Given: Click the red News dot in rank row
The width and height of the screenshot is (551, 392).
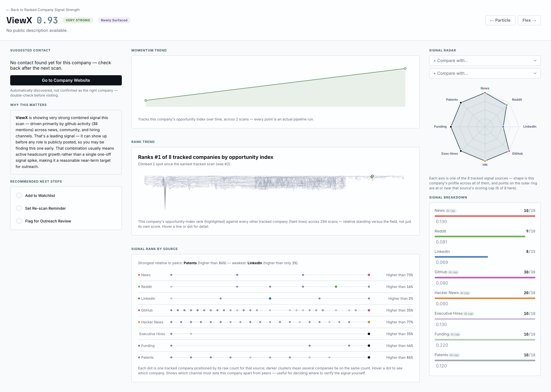Looking at the screenshot, I should tap(369, 275).
